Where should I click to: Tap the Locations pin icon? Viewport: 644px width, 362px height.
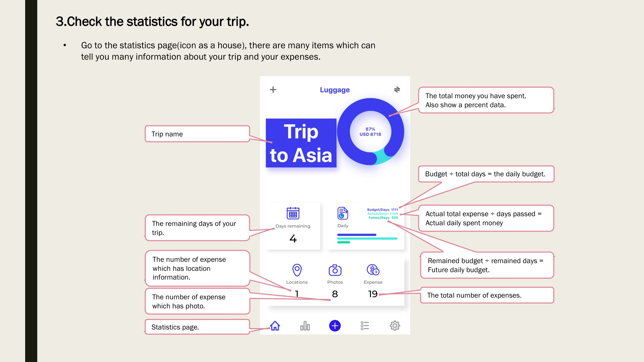297,270
